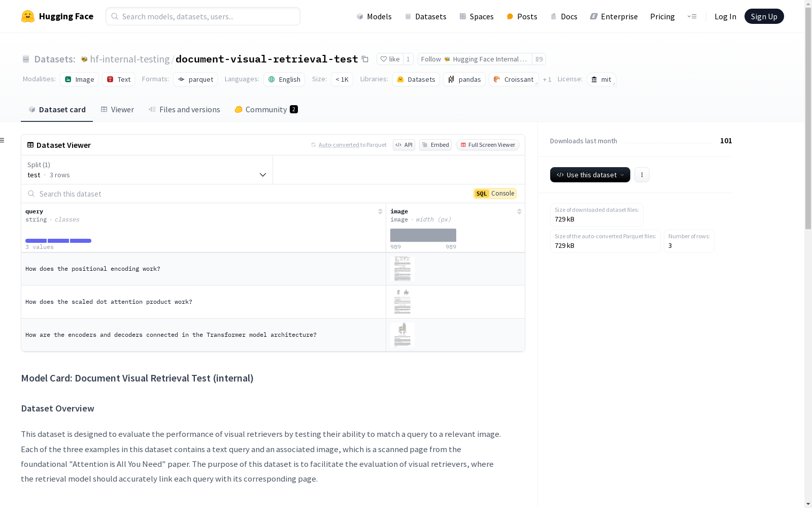This screenshot has width=812, height=508.
Task: Click the parquet format tag
Action: pos(195,79)
